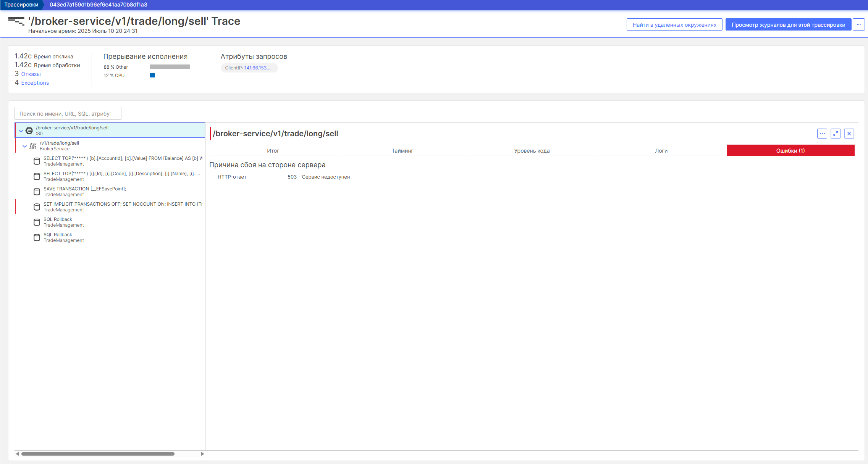Open the details panel three-dots menu
This screenshot has height=464, width=868.
click(822, 134)
